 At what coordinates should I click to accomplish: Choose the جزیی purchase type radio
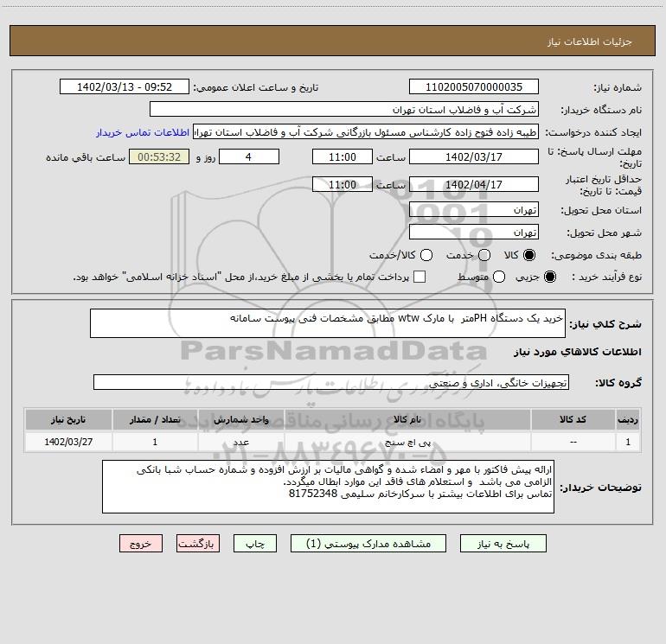550,277
